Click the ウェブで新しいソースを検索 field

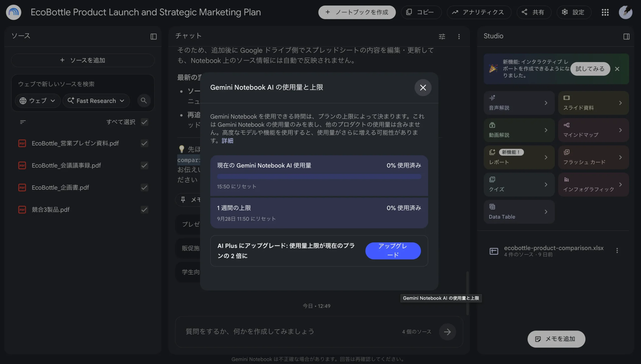(83, 84)
